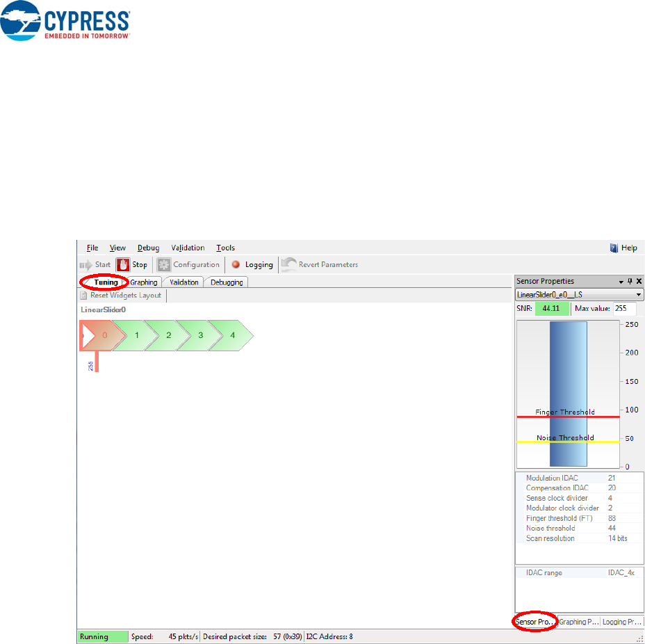The width and height of the screenshot is (645, 644).
Task: Click the red Logging record icon
Action: pos(236,265)
